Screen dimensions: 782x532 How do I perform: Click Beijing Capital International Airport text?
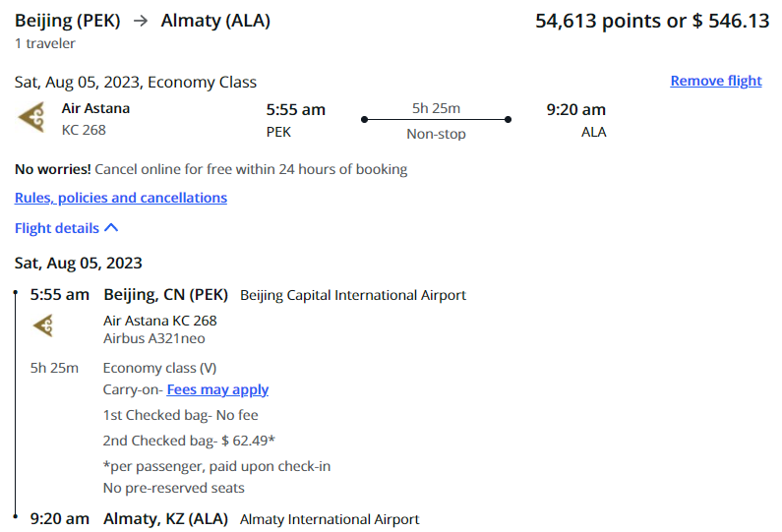pyautogui.click(x=353, y=295)
